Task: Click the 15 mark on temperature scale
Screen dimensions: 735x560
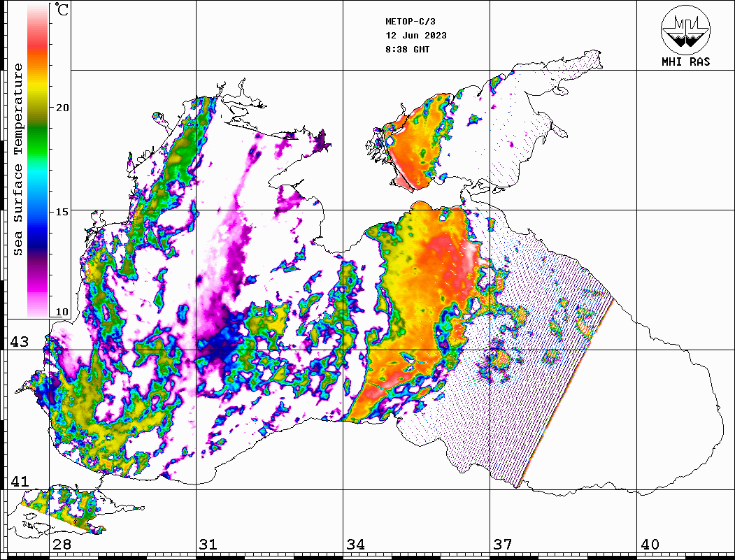Action: (63, 211)
